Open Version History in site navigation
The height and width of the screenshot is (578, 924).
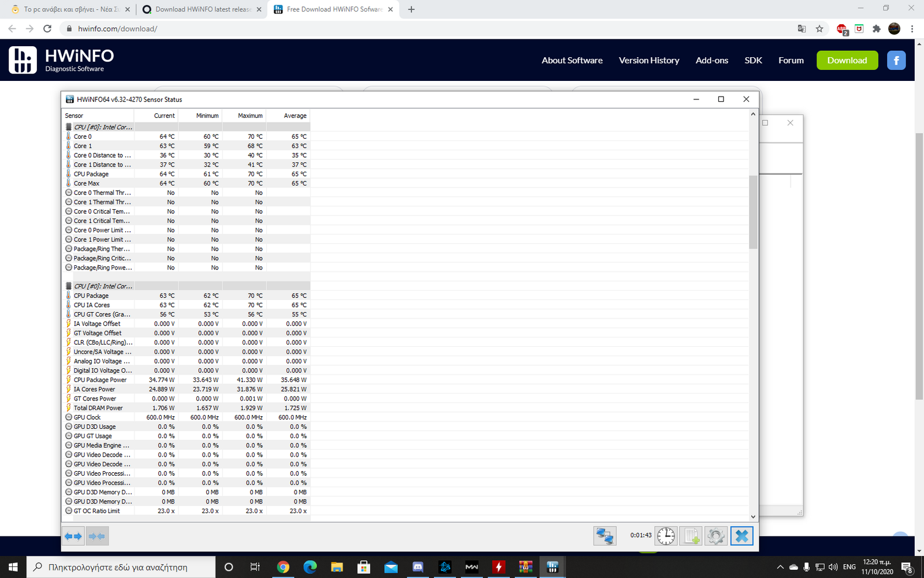(649, 60)
